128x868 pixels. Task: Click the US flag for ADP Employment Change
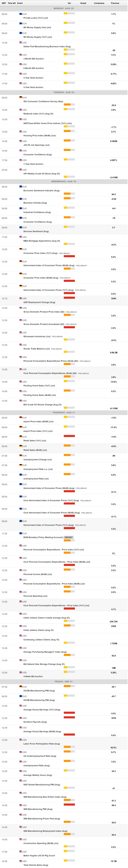pos(21,299)
